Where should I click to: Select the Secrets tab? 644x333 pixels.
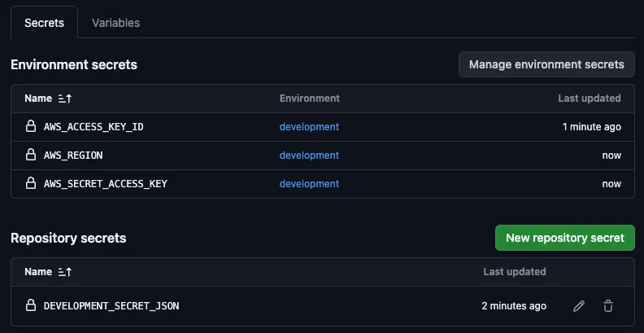44,23
